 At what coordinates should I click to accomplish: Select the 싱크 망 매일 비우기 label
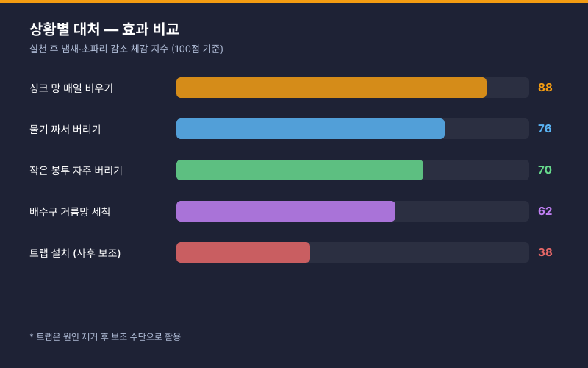[71, 88]
